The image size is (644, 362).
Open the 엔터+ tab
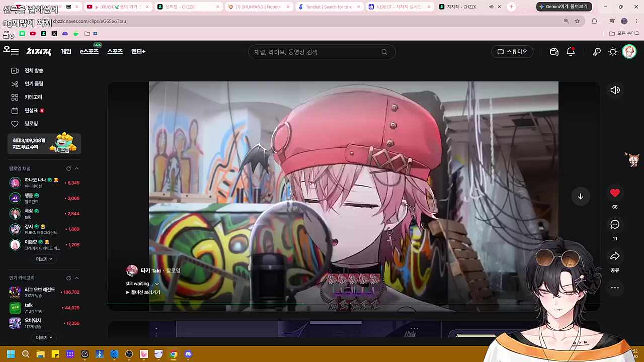coord(138,52)
